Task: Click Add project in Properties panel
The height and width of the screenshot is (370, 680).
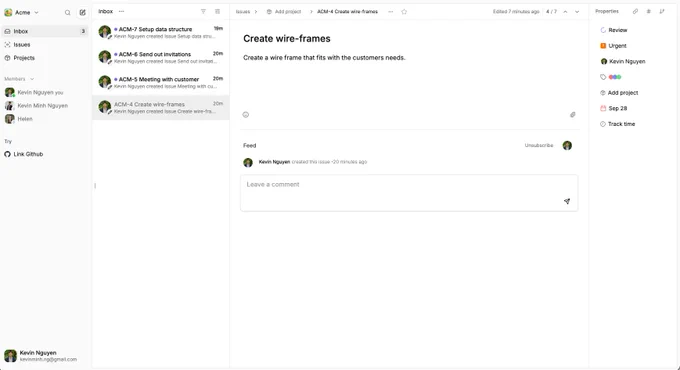Action: [619, 93]
